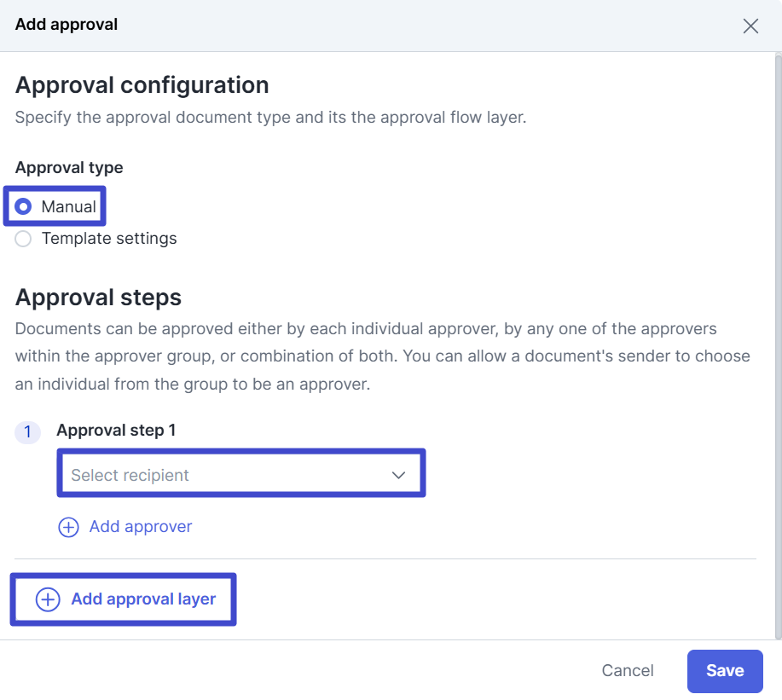The width and height of the screenshot is (782, 700).
Task: Click the X icon to close the dialog
Action: (x=750, y=26)
